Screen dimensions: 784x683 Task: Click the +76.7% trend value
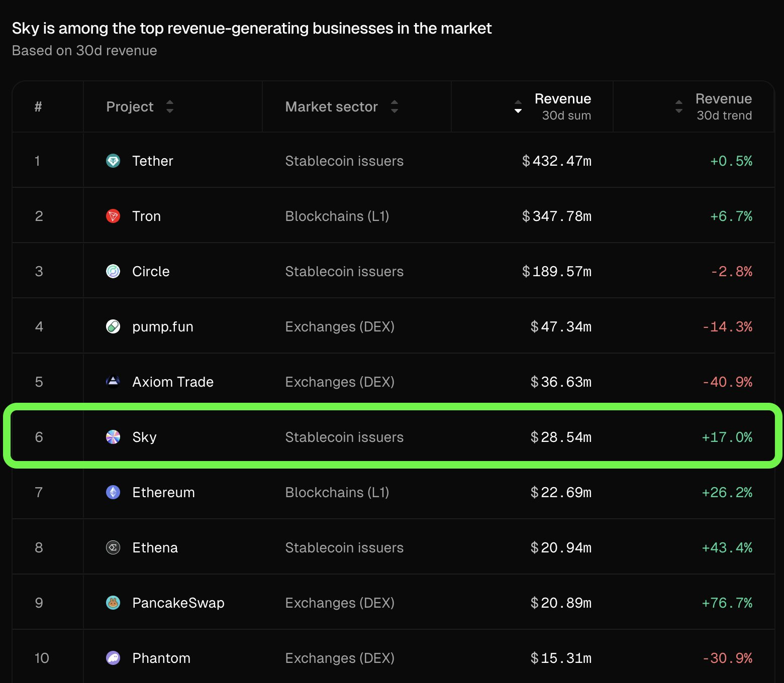pos(727,603)
